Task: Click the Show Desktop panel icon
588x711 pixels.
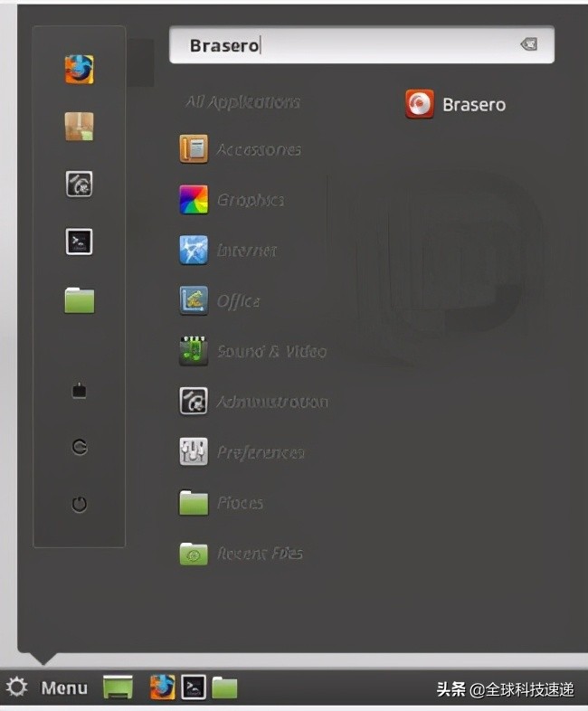Action: (x=118, y=687)
